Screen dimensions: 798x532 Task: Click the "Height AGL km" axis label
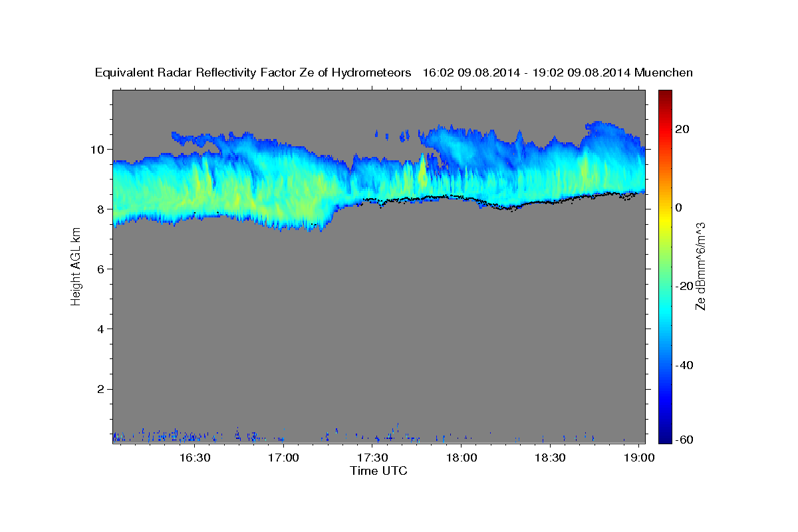(x=76, y=265)
